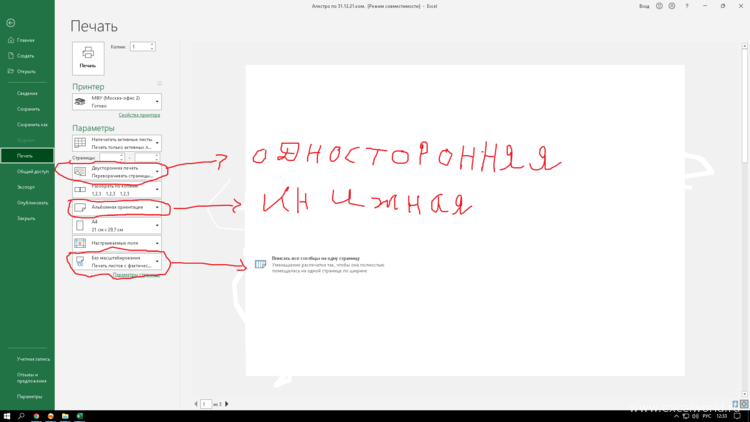750x422 pixels.
Task: Click the Открыть folder icon
Action: [11, 71]
